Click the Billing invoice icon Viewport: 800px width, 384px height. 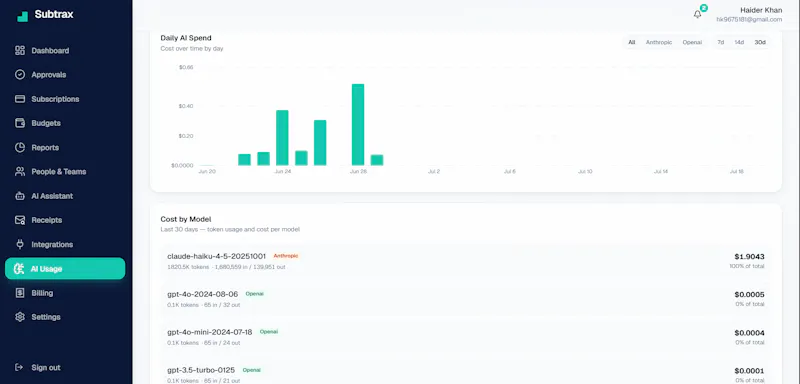click(20, 293)
